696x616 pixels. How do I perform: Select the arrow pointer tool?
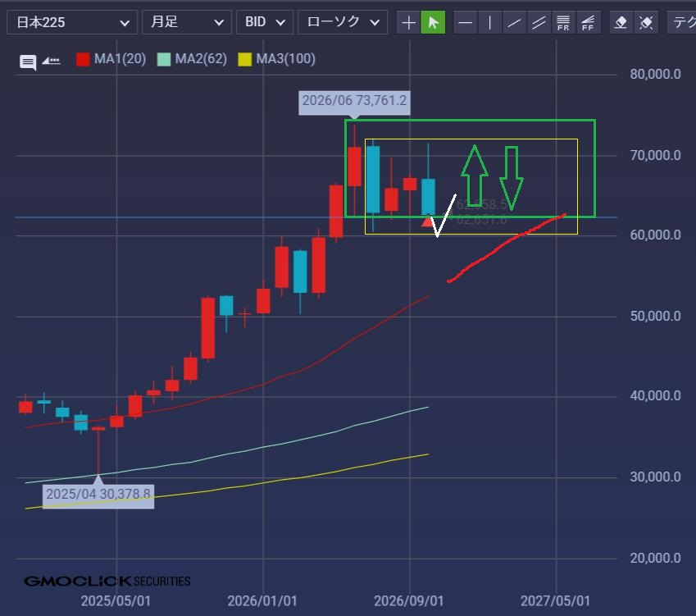(433, 22)
